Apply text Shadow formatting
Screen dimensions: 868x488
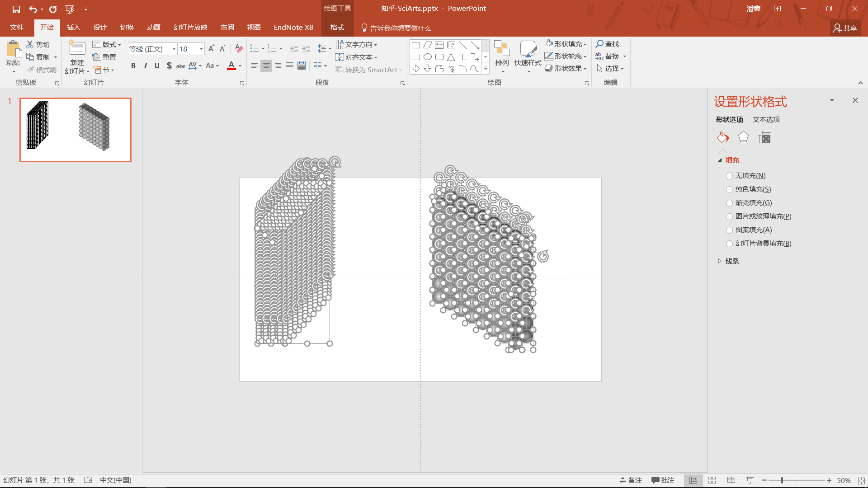tap(169, 66)
